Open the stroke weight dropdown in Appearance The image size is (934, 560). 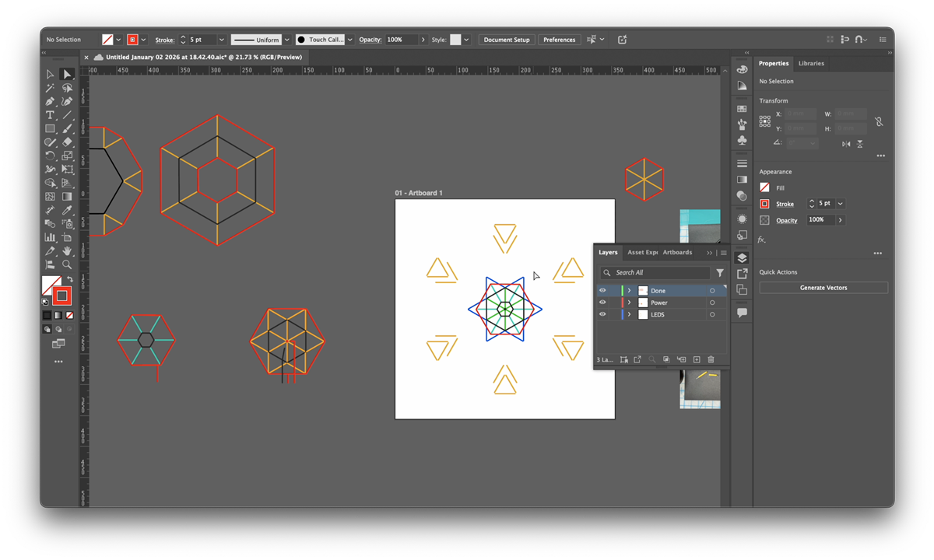[841, 204]
